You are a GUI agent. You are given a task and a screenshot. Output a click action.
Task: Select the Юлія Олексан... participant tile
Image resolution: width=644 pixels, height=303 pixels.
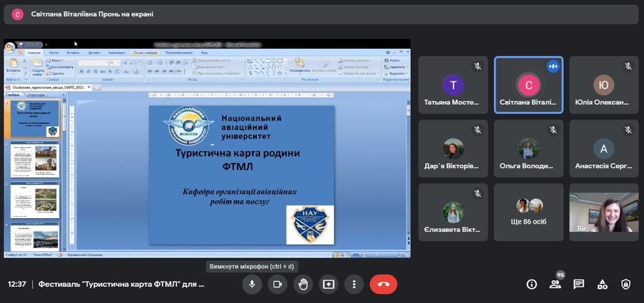click(604, 85)
